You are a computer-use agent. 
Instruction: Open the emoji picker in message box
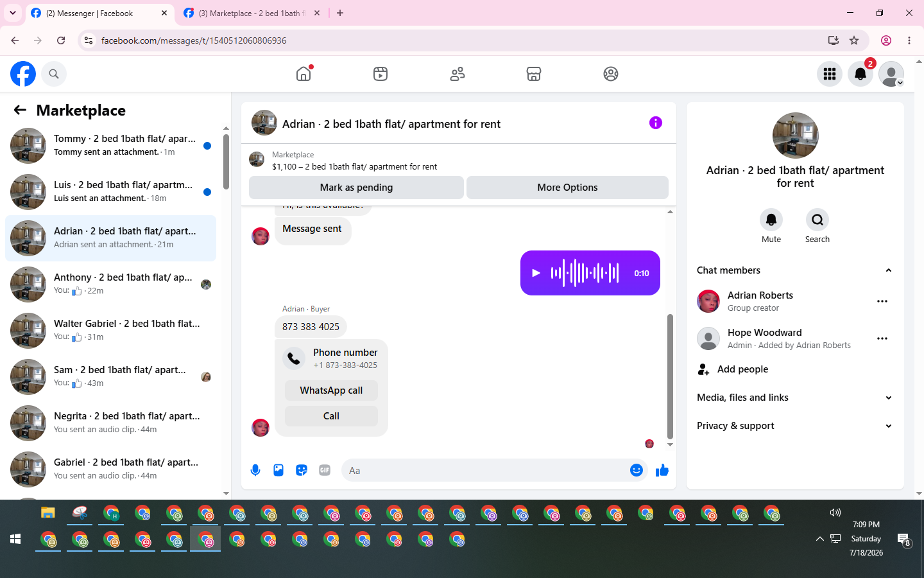[637, 470]
